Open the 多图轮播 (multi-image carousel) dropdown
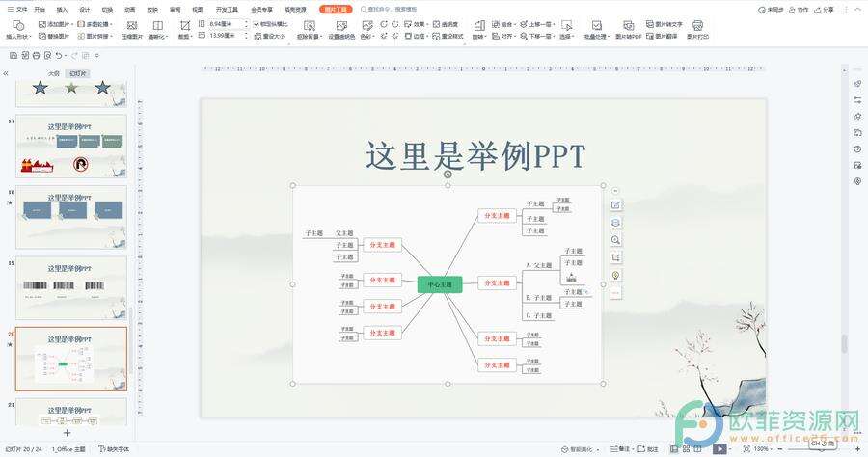This screenshot has height=457, width=868. pyautogui.click(x=95, y=24)
